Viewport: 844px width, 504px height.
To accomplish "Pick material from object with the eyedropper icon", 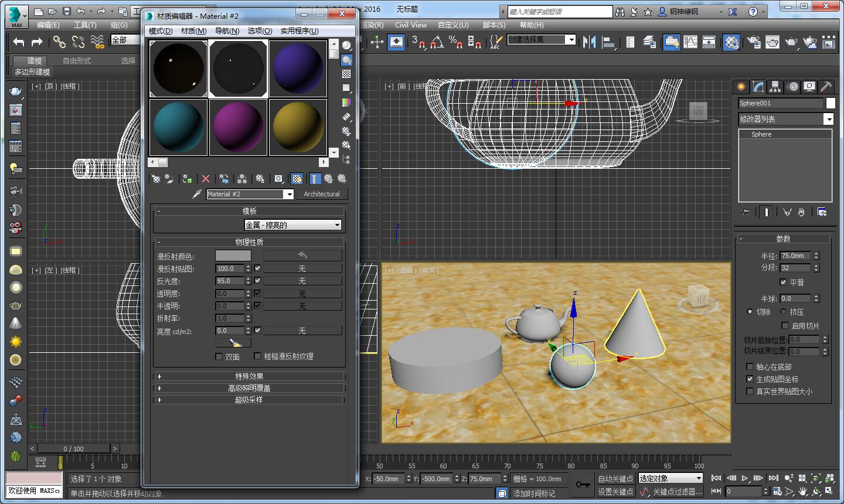I will pos(197,193).
